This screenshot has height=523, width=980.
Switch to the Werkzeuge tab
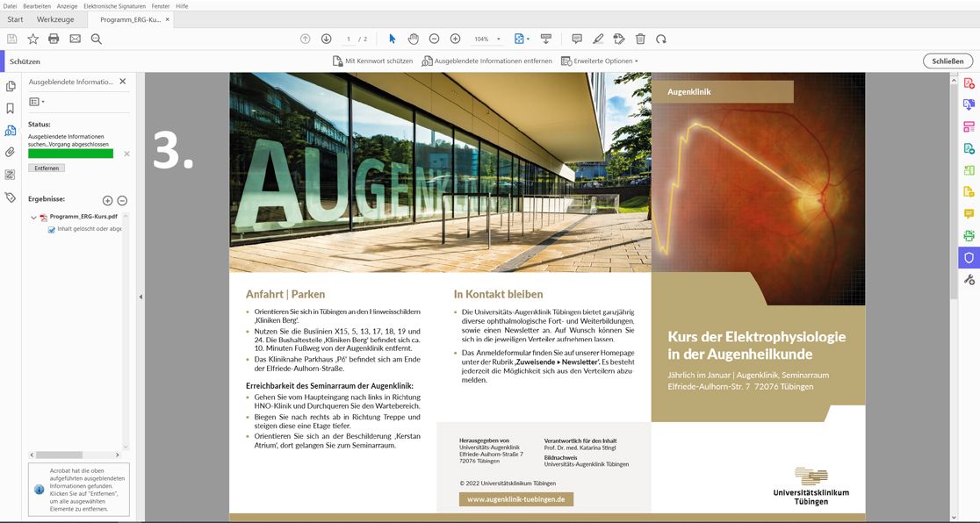click(x=55, y=19)
